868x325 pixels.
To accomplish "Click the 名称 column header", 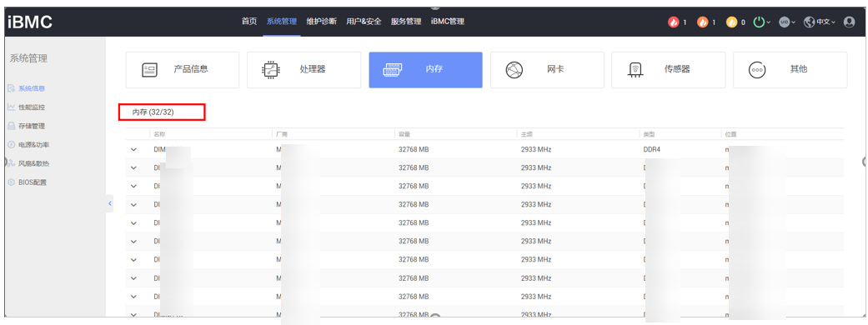I will point(159,134).
